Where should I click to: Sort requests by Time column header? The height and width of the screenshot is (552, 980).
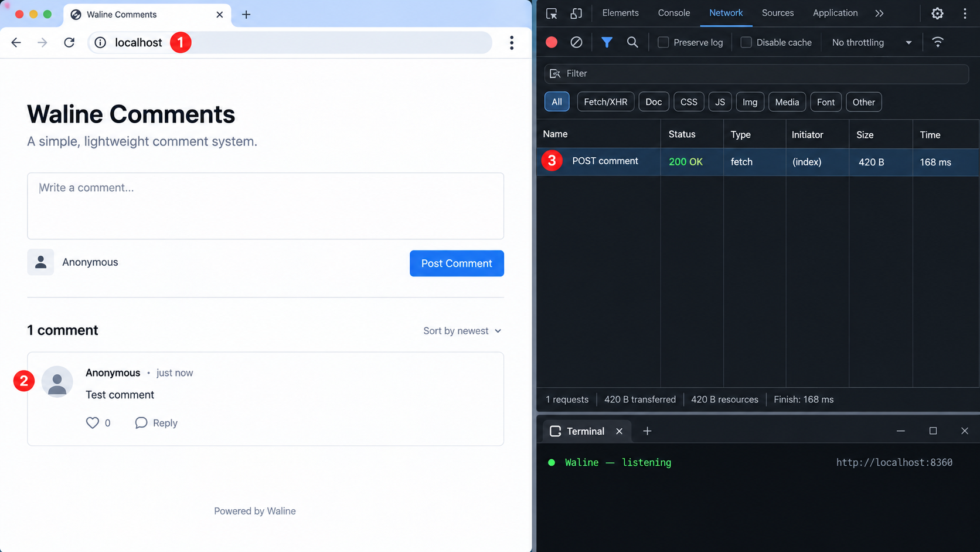(x=945, y=134)
